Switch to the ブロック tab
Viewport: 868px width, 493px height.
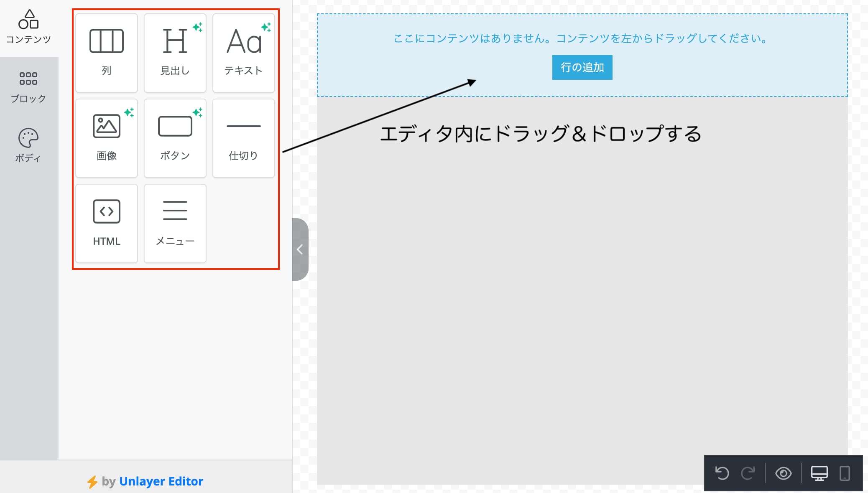[x=28, y=87]
